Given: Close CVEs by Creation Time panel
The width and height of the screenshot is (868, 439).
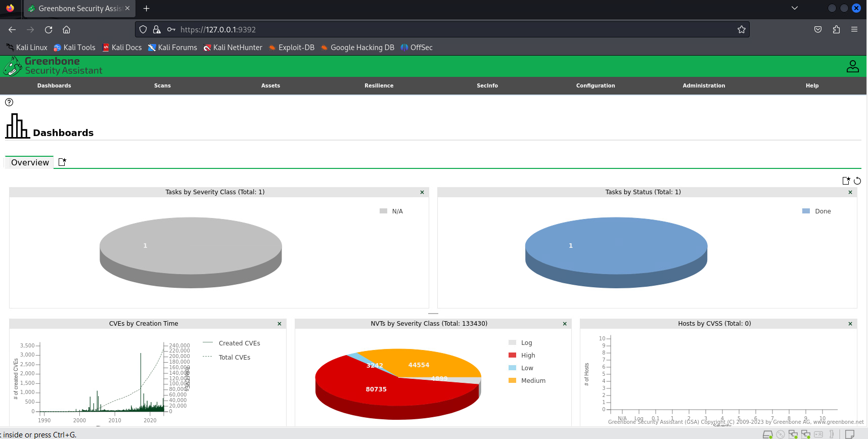Looking at the screenshot, I should coord(280,324).
